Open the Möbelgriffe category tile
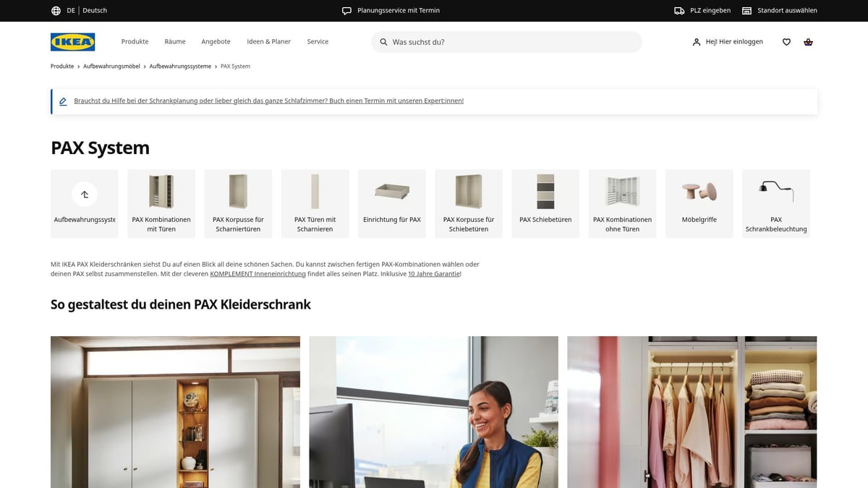Screen dimensions: 868x488 pos(699,203)
